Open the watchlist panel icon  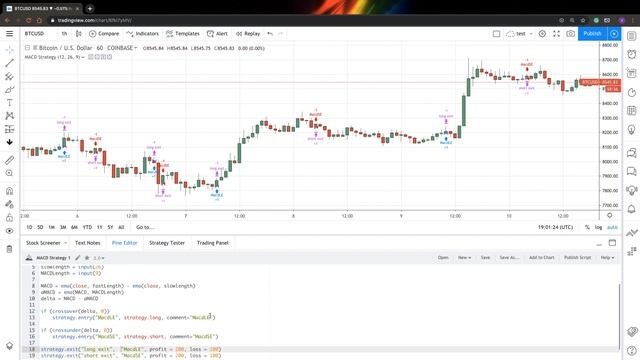pyautogui.click(x=631, y=36)
